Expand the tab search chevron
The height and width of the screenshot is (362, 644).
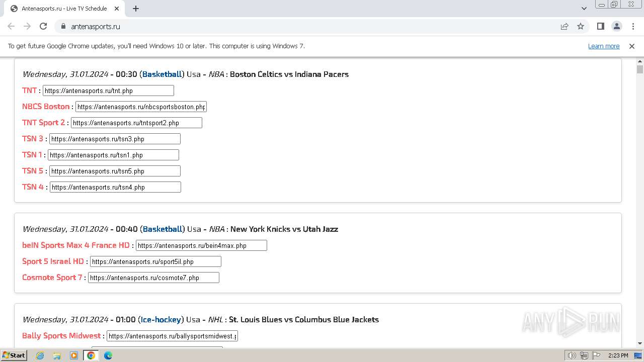[584, 9]
